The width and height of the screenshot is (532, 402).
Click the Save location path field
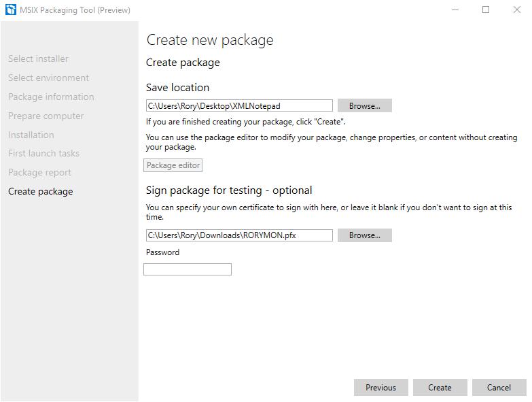(239, 105)
